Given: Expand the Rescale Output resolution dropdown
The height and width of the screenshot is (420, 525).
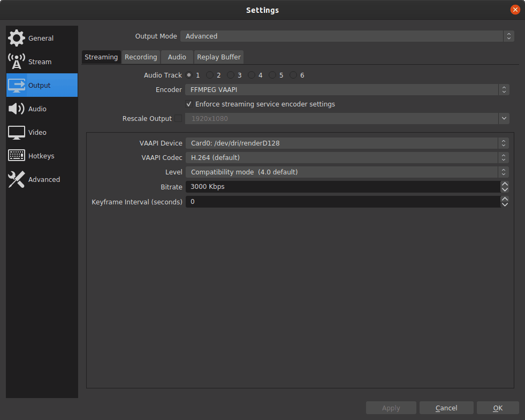Looking at the screenshot, I should (x=504, y=118).
